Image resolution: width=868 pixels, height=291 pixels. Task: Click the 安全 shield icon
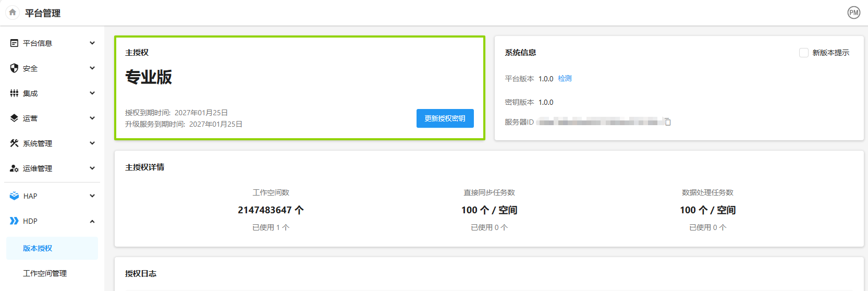[x=14, y=68]
